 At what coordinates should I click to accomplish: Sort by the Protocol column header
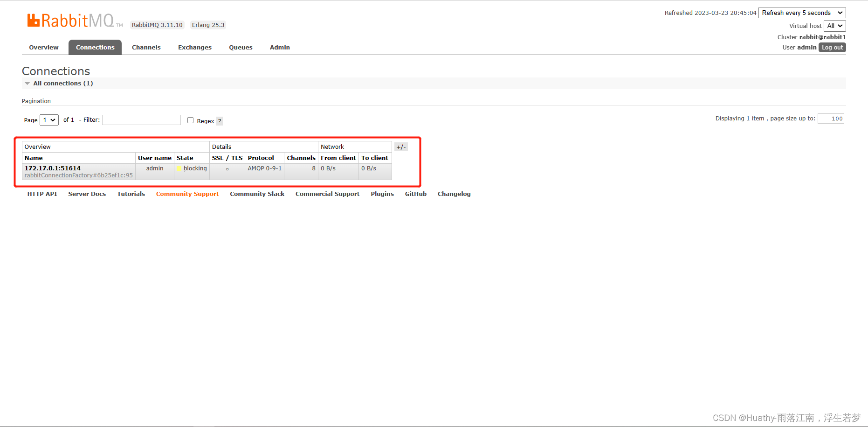261,158
